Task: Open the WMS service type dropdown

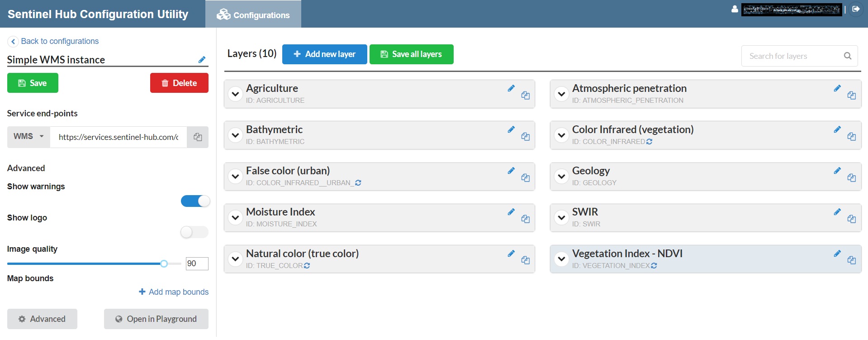Action: [x=28, y=137]
